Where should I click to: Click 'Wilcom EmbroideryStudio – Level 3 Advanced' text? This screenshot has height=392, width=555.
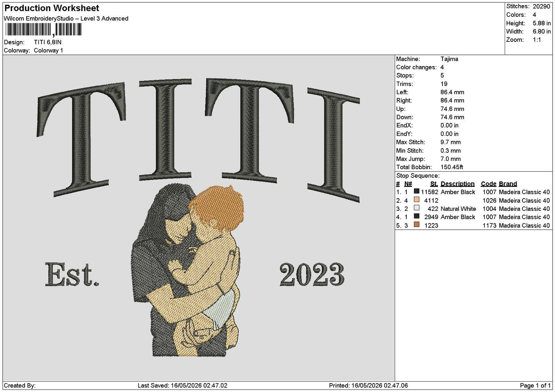(66, 18)
